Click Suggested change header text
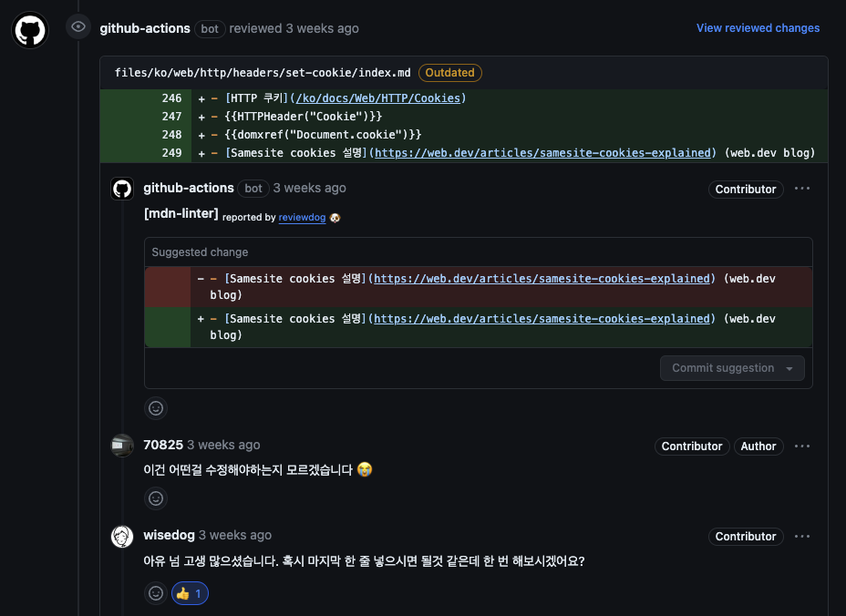The height and width of the screenshot is (616, 846). pos(200,252)
